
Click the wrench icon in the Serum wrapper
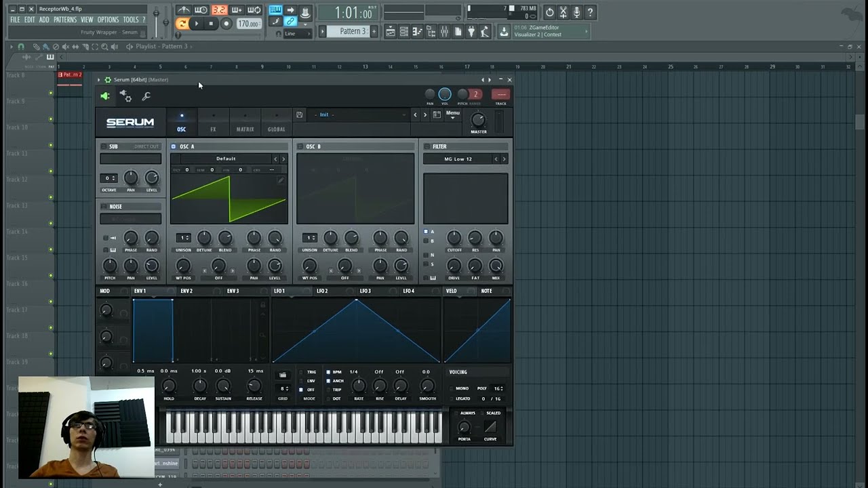(x=146, y=96)
